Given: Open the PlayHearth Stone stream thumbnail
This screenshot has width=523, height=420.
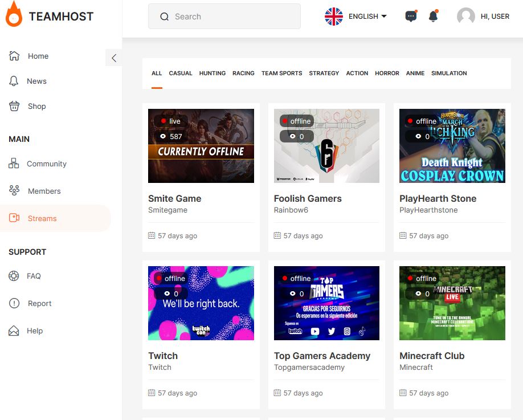Looking at the screenshot, I should (x=452, y=146).
